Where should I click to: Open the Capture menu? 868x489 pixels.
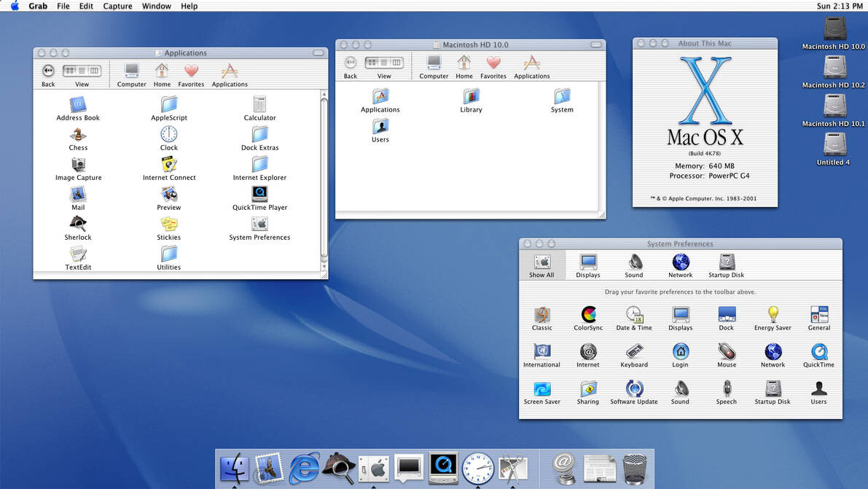coord(117,6)
